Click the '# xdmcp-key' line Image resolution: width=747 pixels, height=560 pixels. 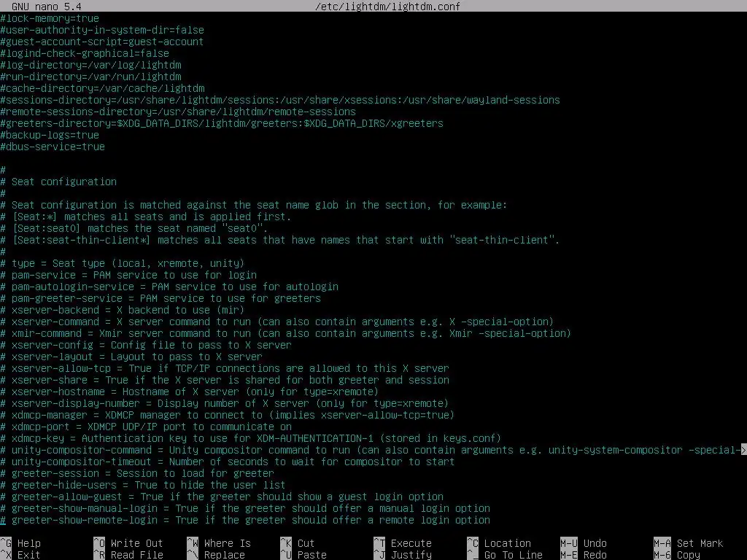pyautogui.click(x=251, y=438)
